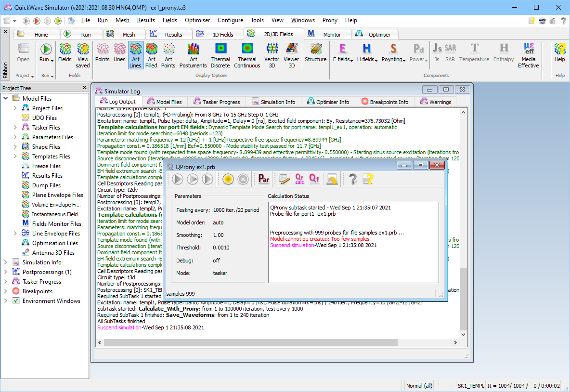Select the Art Points display option

[x=168, y=55]
